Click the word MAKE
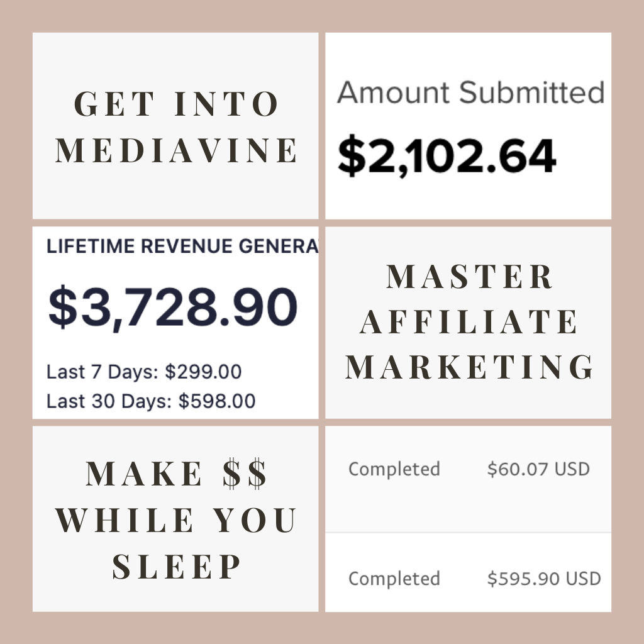 click(x=144, y=474)
